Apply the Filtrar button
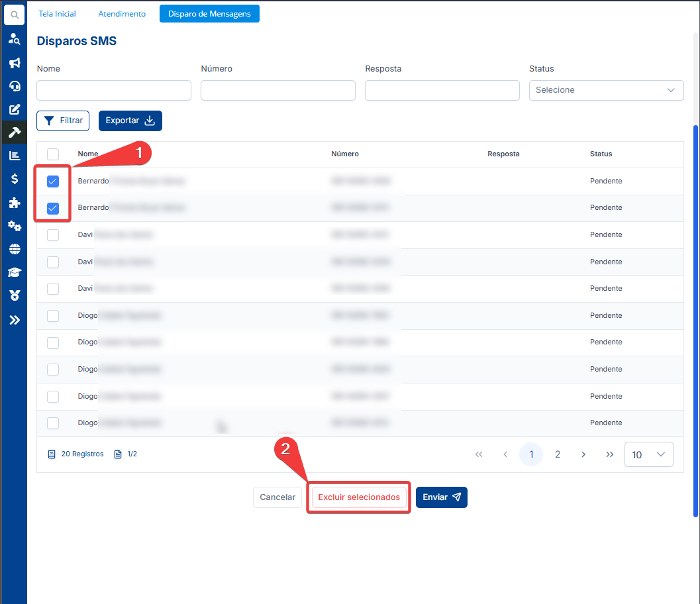The height and width of the screenshot is (604, 700). coord(63,121)
